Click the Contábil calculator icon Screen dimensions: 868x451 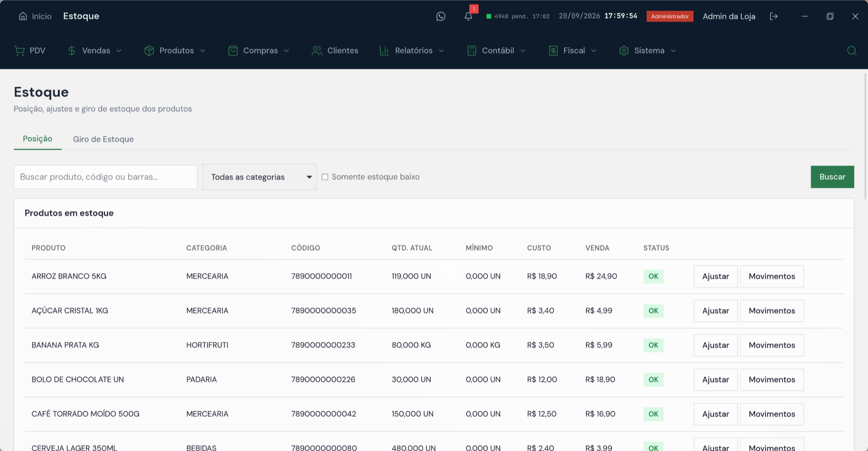coord(472,51)
